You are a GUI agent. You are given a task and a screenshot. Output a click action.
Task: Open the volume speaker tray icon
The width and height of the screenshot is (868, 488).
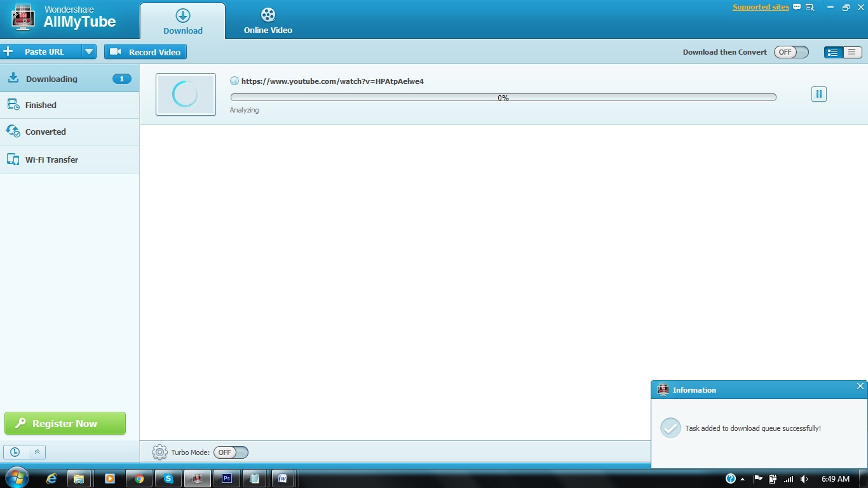(804, 478)
